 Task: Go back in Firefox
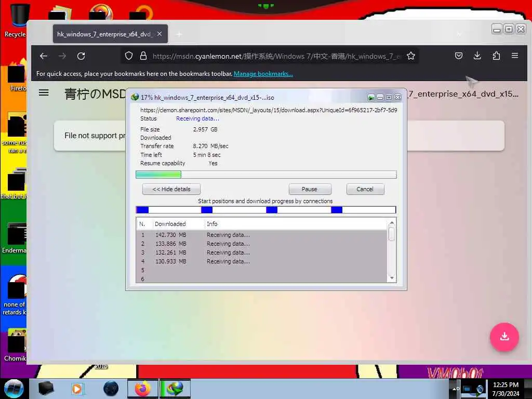44,56
